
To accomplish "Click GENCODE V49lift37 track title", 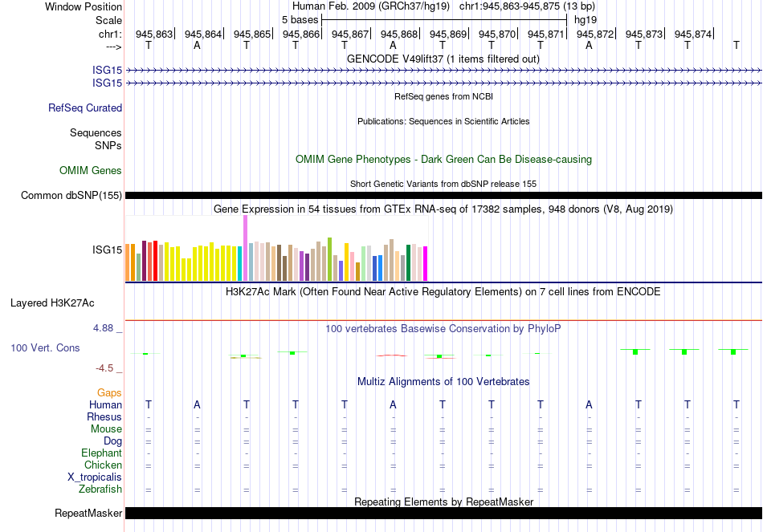I will 443,59.
